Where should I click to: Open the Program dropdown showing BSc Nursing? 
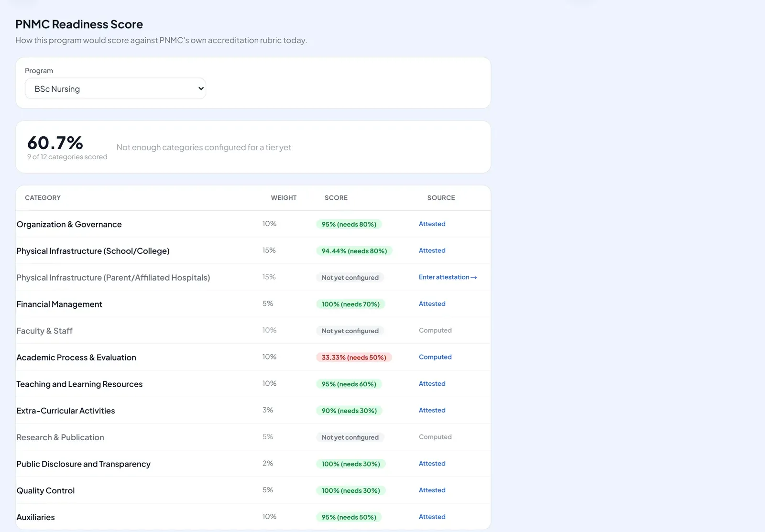(115, 88)
